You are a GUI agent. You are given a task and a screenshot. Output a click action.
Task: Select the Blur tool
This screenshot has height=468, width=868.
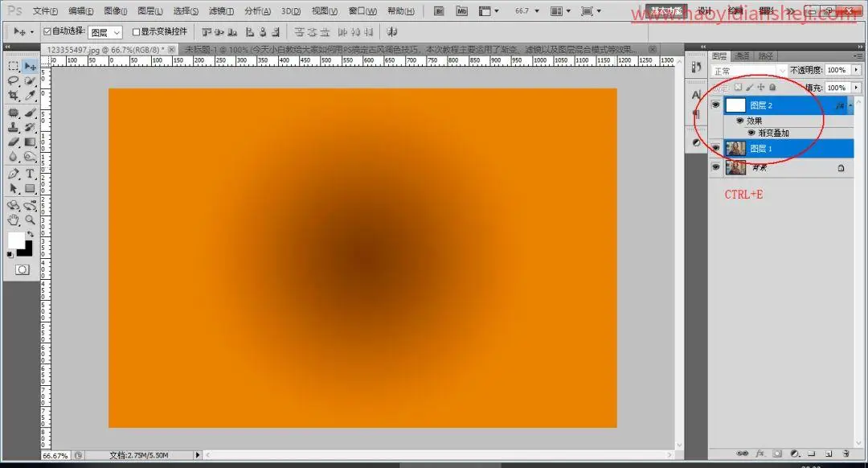click(14, 157)
